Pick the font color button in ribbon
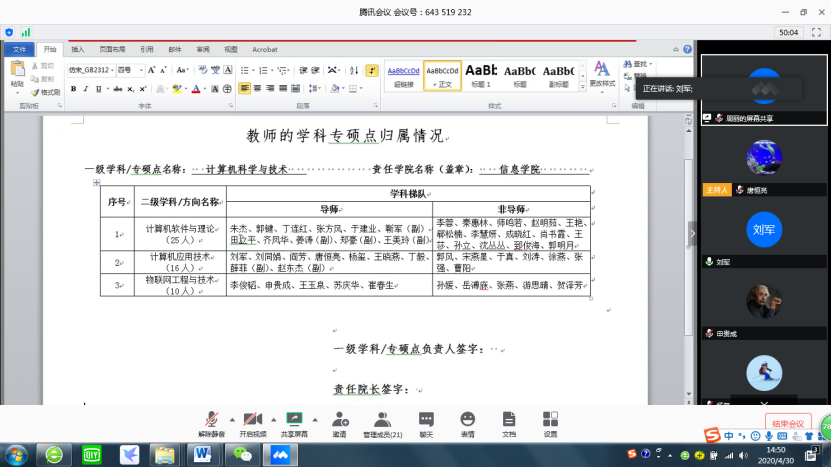 pos(196,89)
